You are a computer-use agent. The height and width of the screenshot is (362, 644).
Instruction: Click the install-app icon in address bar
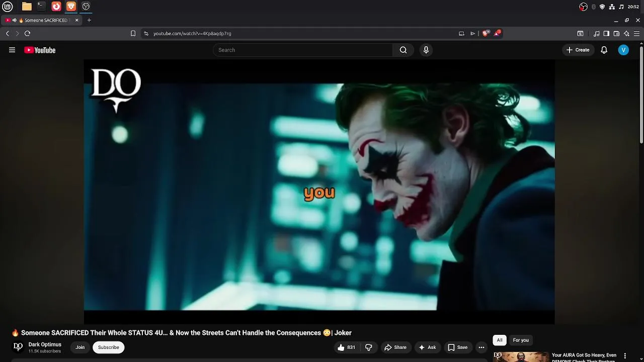pyautogui.click(x=461, y=33)
